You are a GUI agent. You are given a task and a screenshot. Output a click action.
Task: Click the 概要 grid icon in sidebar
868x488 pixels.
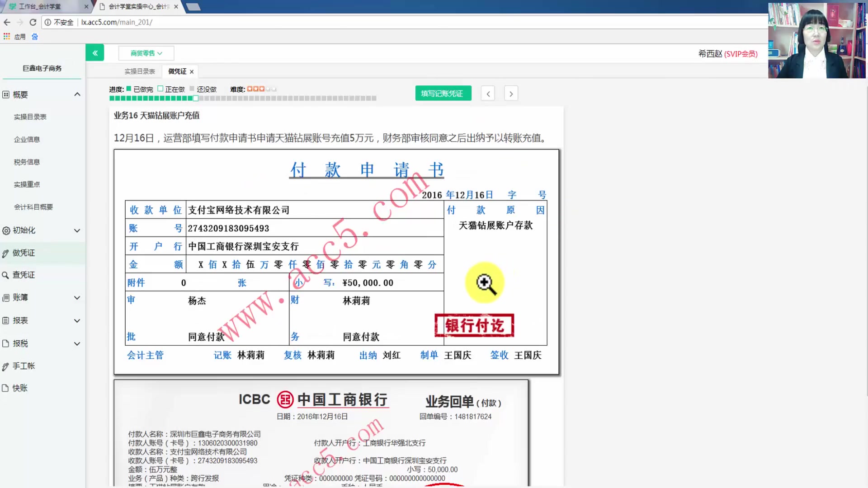tap(5, 94)
